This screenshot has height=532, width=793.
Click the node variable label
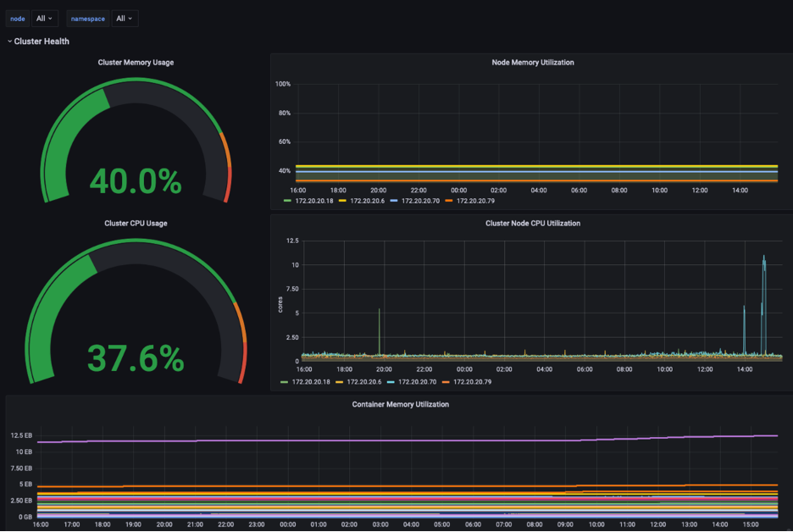coord(18,19)
